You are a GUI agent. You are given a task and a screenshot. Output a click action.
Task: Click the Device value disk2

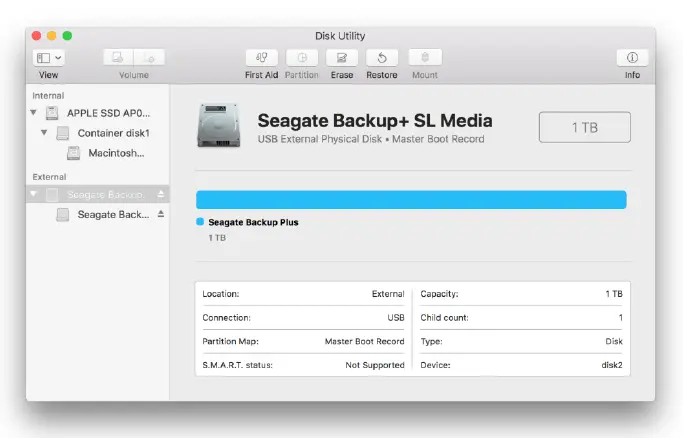612,365
